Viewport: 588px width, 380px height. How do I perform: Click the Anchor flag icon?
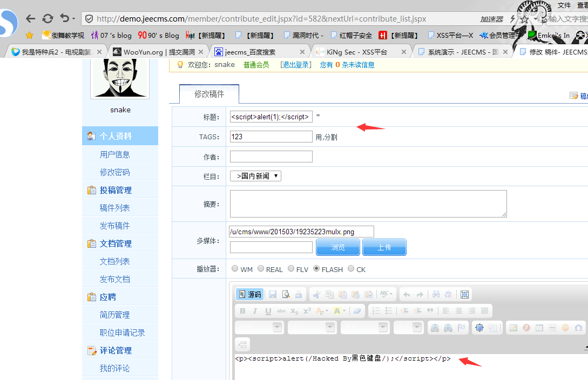coord(461,328)
